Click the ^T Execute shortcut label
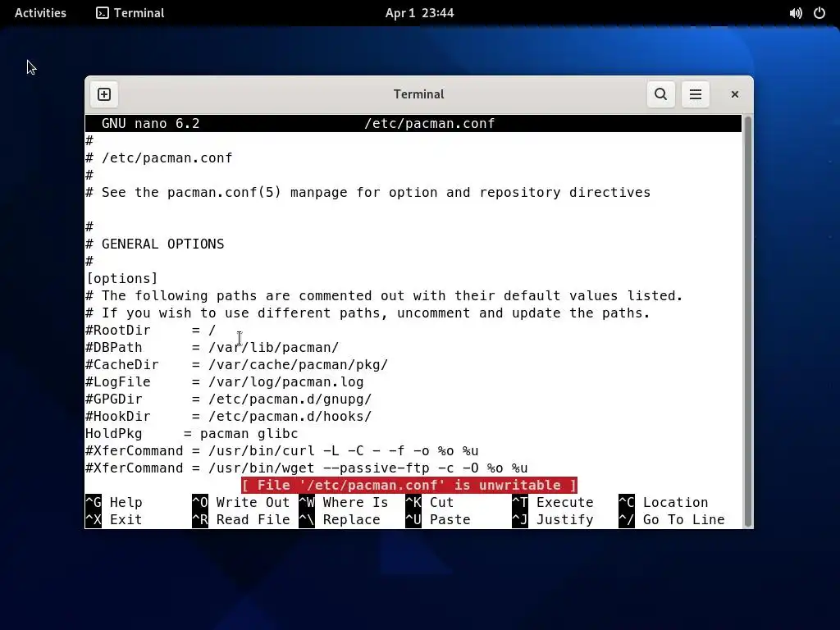This screenshot has height=630, width=840. click(553, 503)
